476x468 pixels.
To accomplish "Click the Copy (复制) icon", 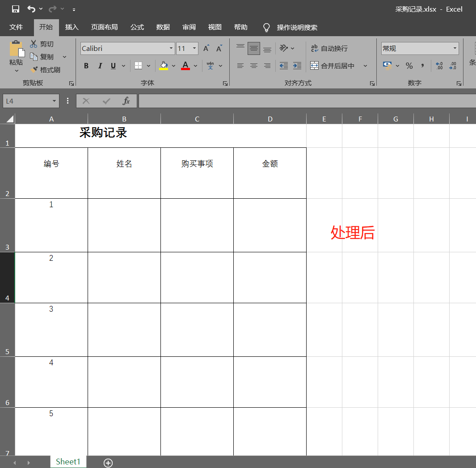I will pyautogui.click(x=43, y=57).
